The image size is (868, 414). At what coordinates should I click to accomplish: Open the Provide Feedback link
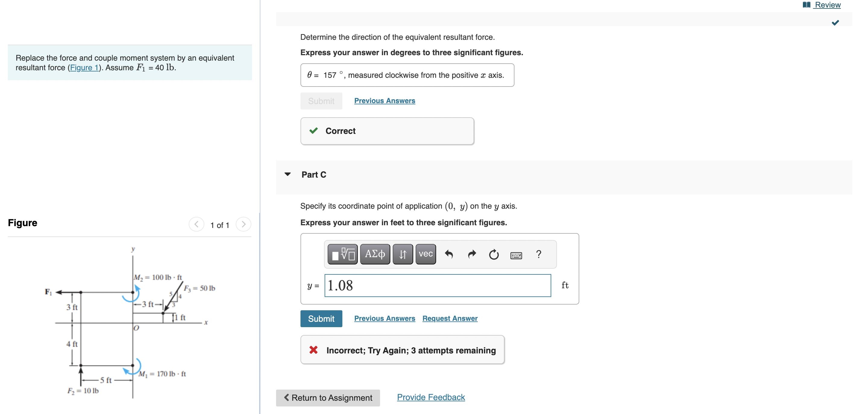[431, 397]
